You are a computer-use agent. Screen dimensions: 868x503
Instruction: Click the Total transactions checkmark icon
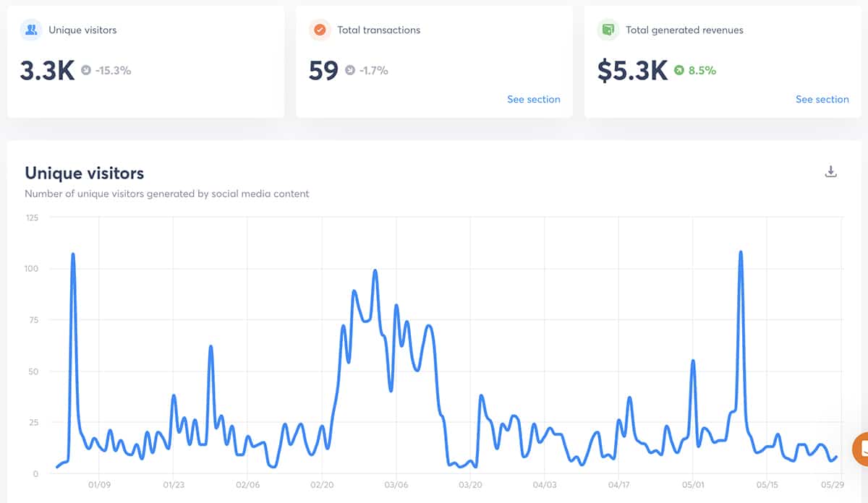point(320,30)
